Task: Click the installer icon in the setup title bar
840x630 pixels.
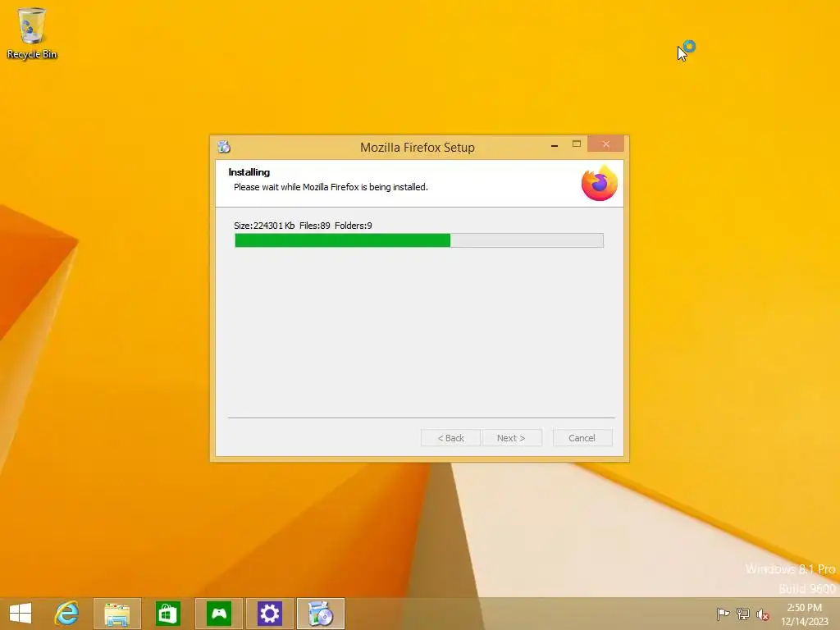Action: tap(224, 146)
